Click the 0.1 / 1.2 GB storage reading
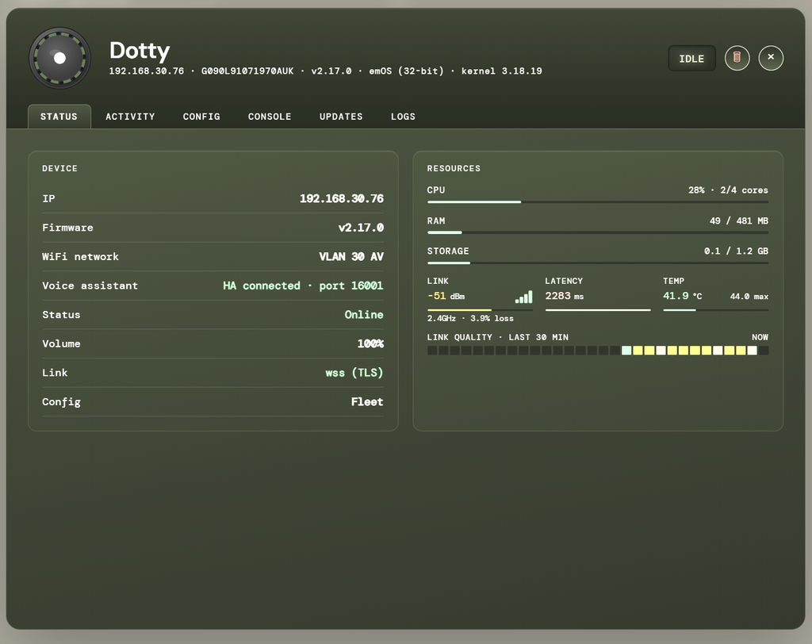Image resolution: width=812 pixels, height=644 pixels. point(736,251)
